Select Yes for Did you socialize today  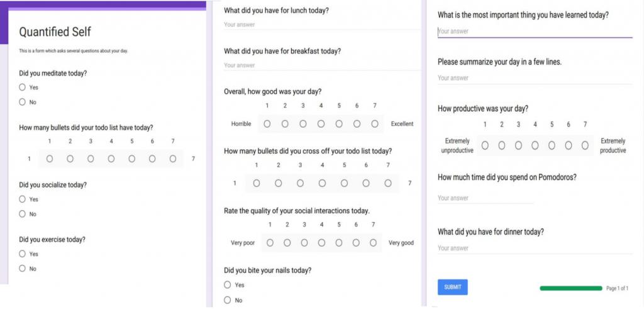pos(22,199)
